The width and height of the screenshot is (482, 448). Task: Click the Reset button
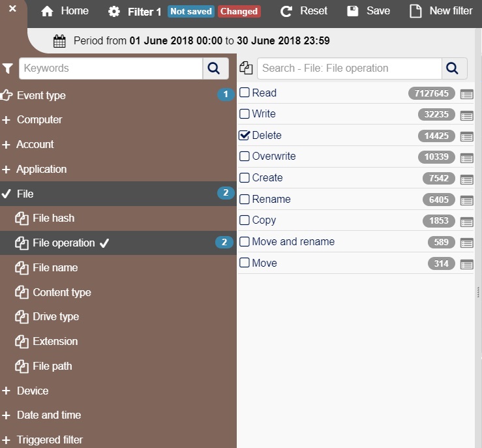304,11
